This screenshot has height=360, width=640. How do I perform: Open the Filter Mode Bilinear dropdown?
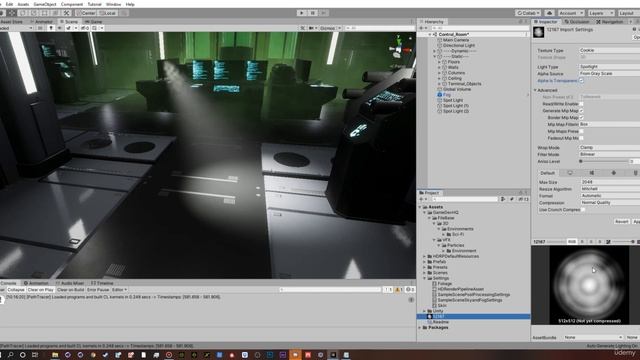tap(609, 154)
